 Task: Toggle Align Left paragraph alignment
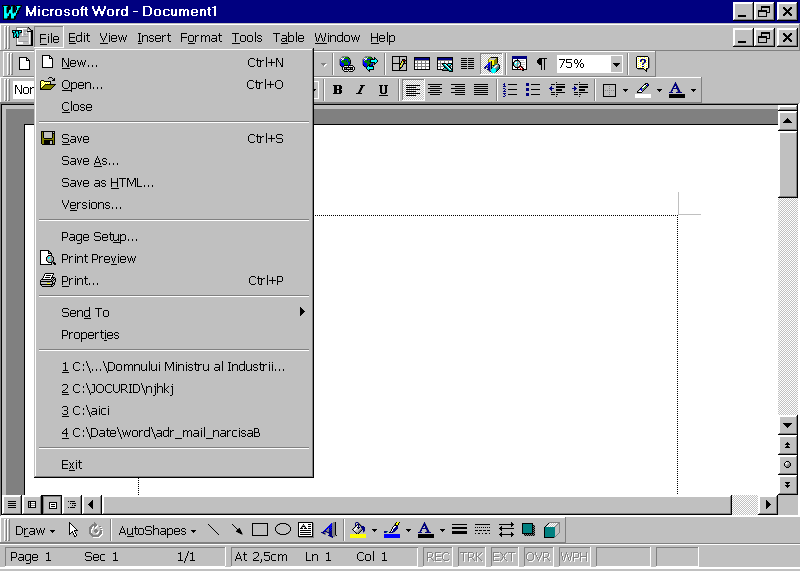click(413, 90)
